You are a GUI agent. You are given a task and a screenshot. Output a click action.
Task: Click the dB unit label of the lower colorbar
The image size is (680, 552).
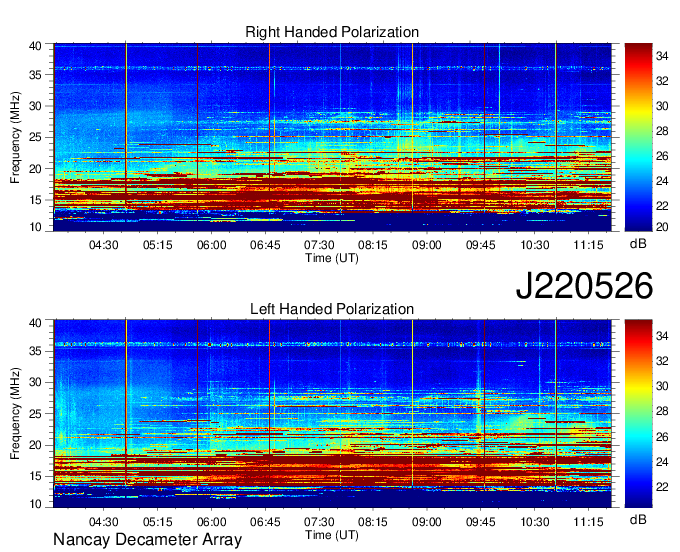pos(638,519)
